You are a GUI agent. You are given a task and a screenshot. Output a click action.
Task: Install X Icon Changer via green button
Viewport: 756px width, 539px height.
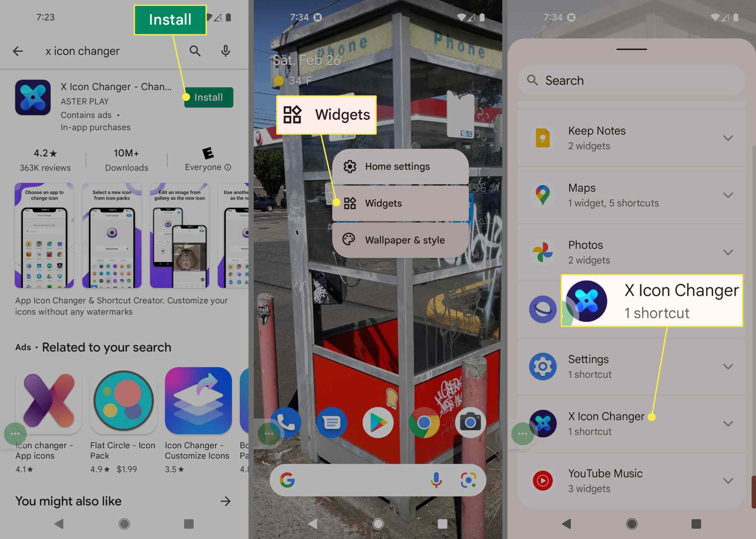click(x=209, y=97)
